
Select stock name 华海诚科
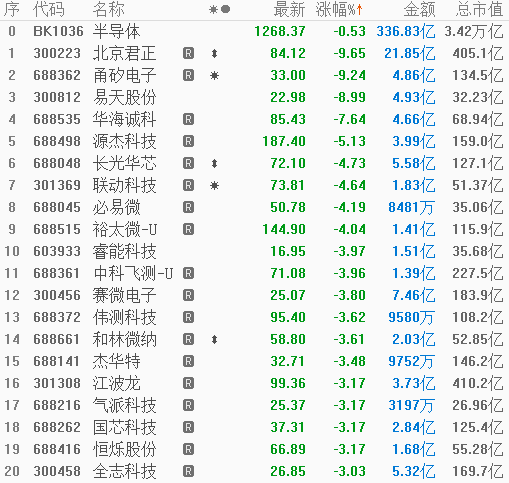click(x=124, y=119)
